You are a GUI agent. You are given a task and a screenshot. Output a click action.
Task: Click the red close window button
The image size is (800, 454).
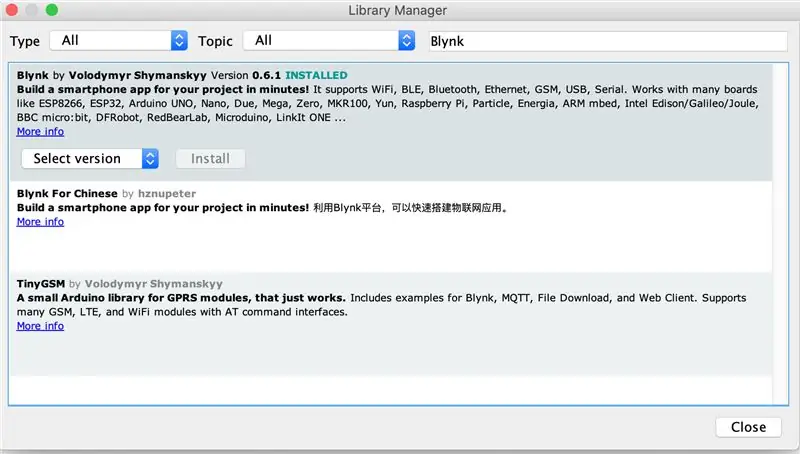12,10
